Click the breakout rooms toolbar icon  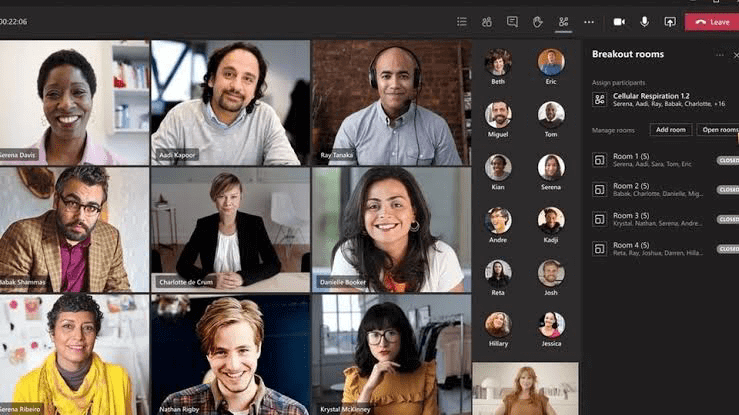563,21
